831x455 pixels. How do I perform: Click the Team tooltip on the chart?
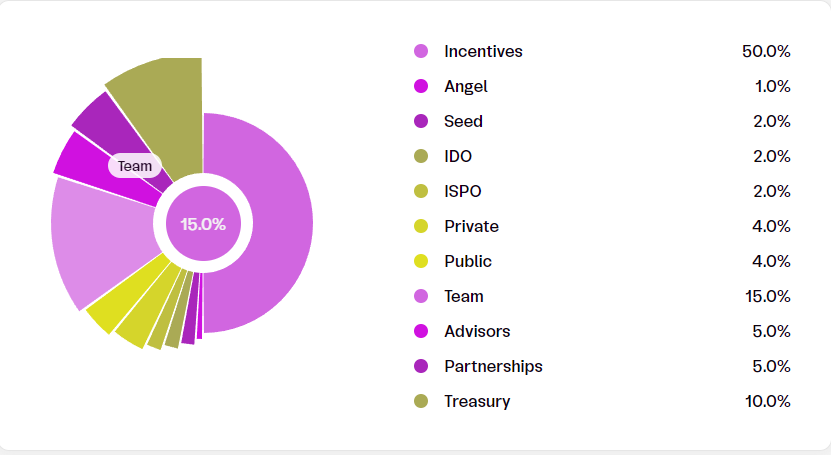click(134, 166)
